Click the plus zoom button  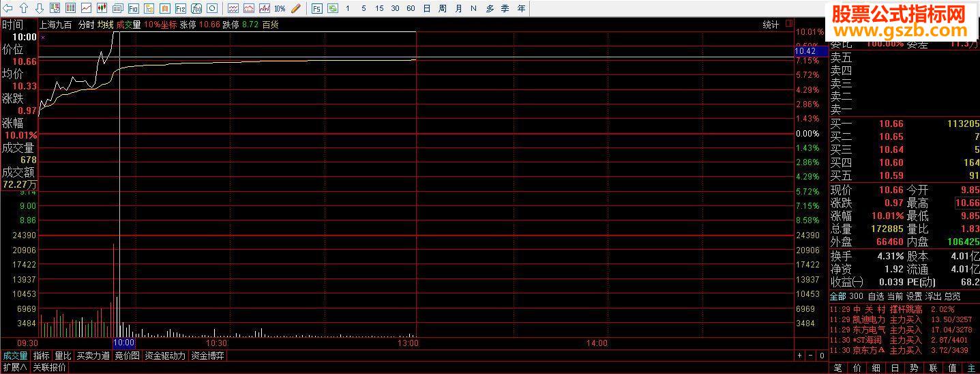(x=800, y=356)
